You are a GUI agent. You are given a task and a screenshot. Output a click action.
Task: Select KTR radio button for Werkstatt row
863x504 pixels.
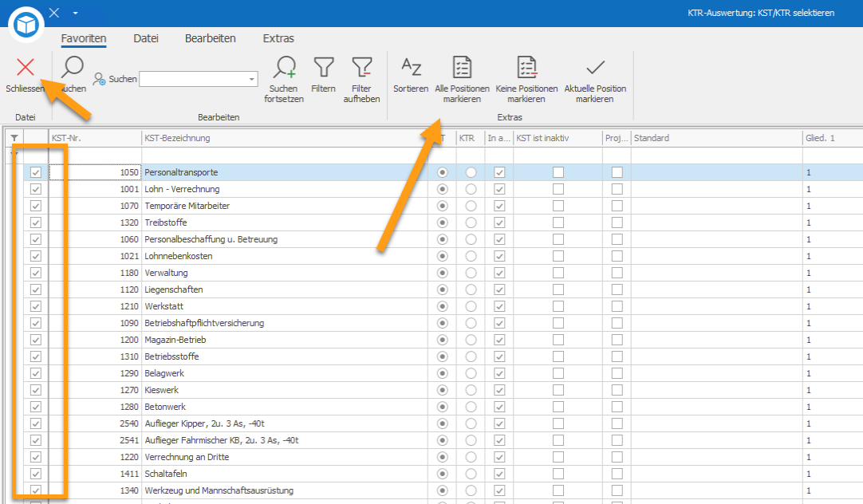pyautogui.click(x=471, y=306)
